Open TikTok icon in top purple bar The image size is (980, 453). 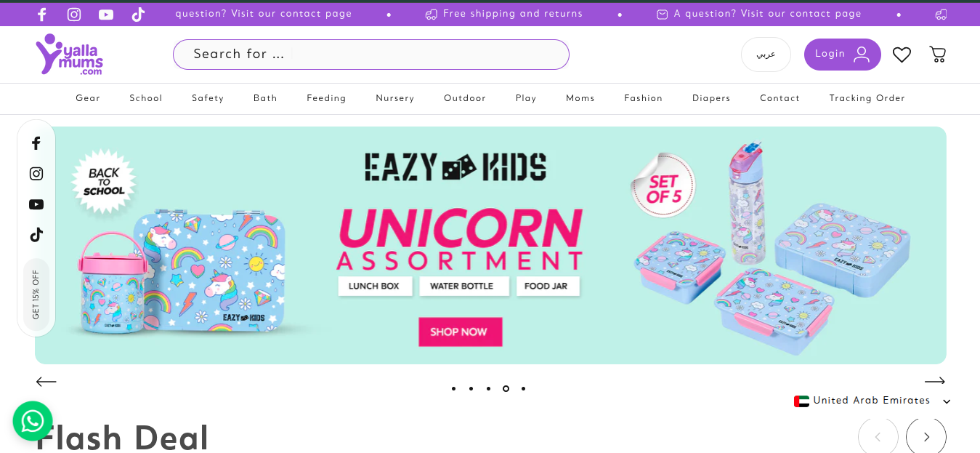138,15
